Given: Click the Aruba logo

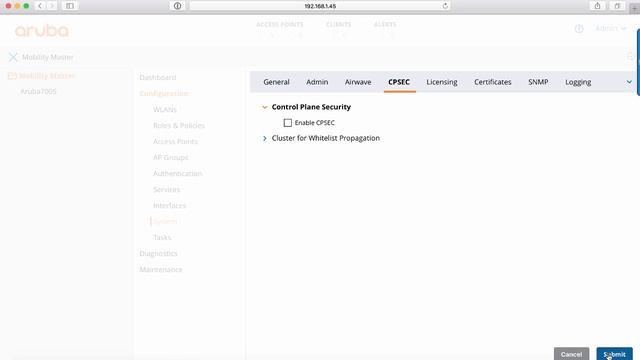Looking at the screenshot, I should [42, 31].
